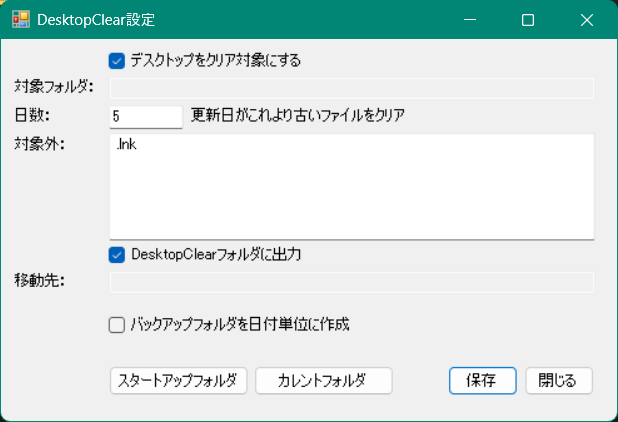Uncheck デスクトップをクリア対象にする checkbox
The width and height of the screenshot is (618, 422).
click(x=117, y=60)
